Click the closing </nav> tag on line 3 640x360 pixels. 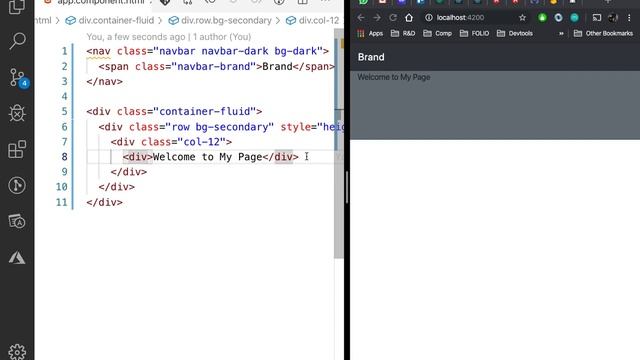(104, 82)
